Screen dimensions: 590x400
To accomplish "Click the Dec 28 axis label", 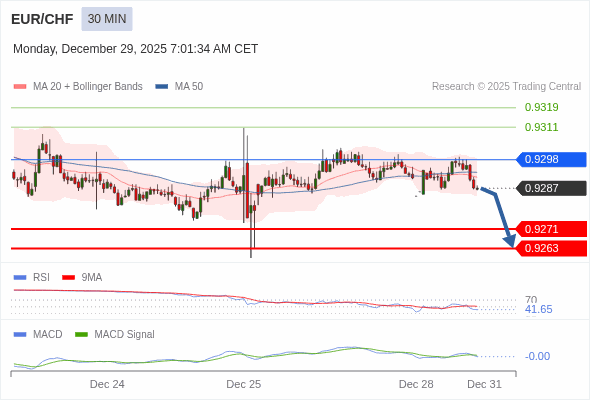I will click(x=416, y=384).
